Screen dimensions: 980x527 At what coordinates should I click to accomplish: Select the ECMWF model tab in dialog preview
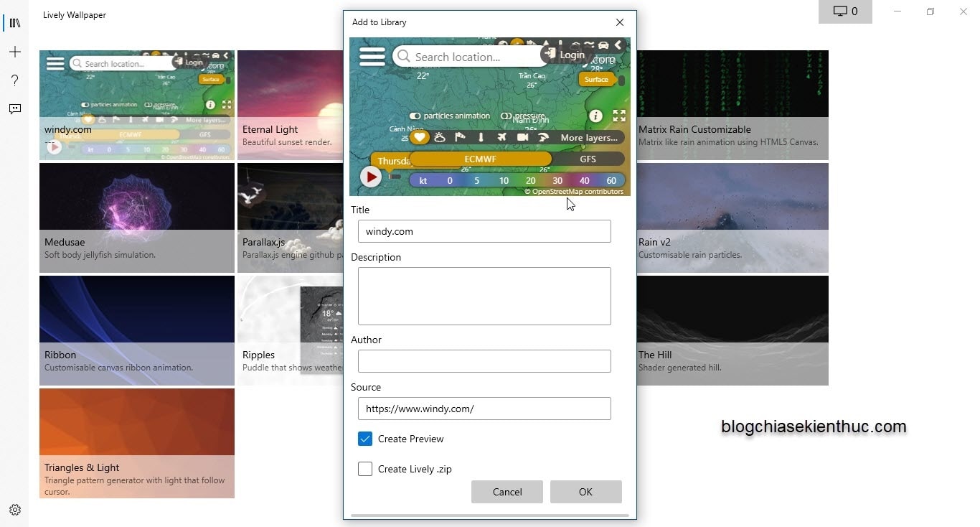pos(480,159)
